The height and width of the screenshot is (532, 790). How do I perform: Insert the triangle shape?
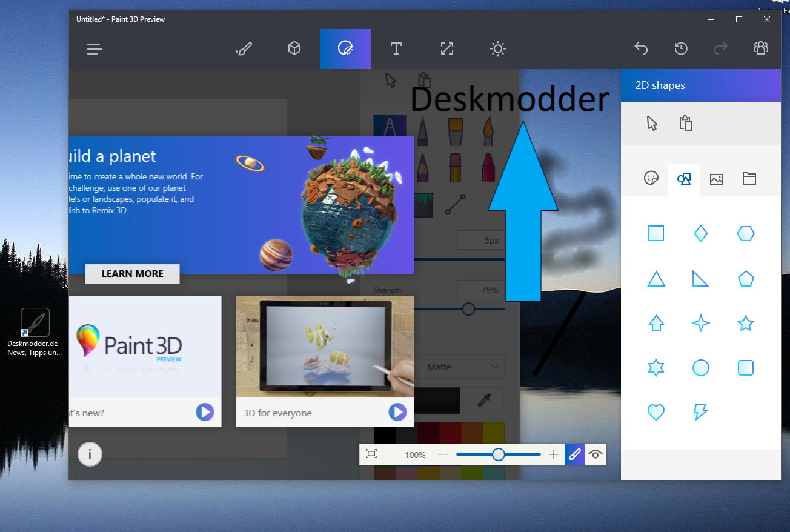point(656,279)
